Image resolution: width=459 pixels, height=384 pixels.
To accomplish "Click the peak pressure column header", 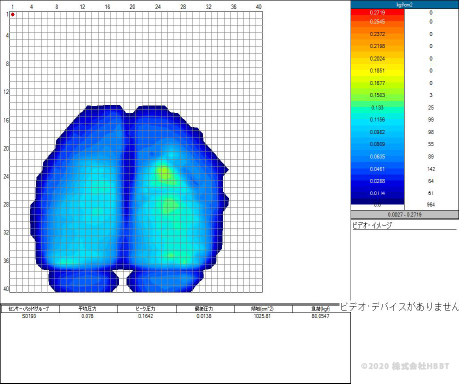I will (147, 309).
